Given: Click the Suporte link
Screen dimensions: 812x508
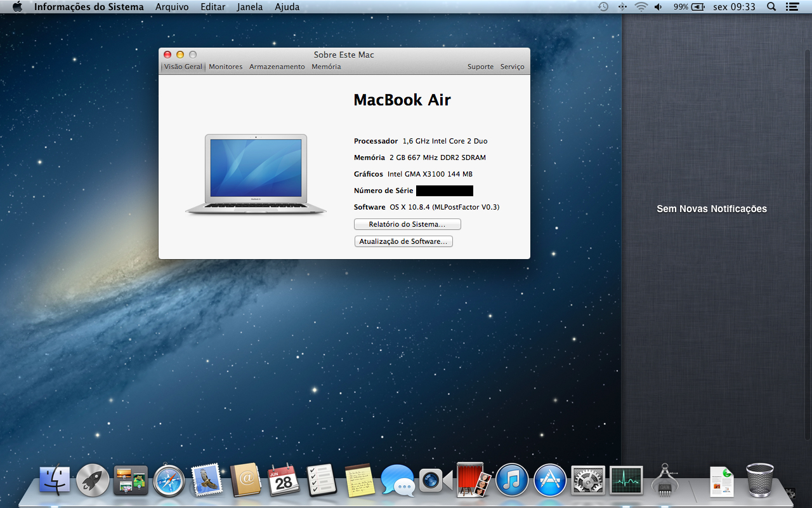Looking at the screenshot, I should (x=480, y=67).
